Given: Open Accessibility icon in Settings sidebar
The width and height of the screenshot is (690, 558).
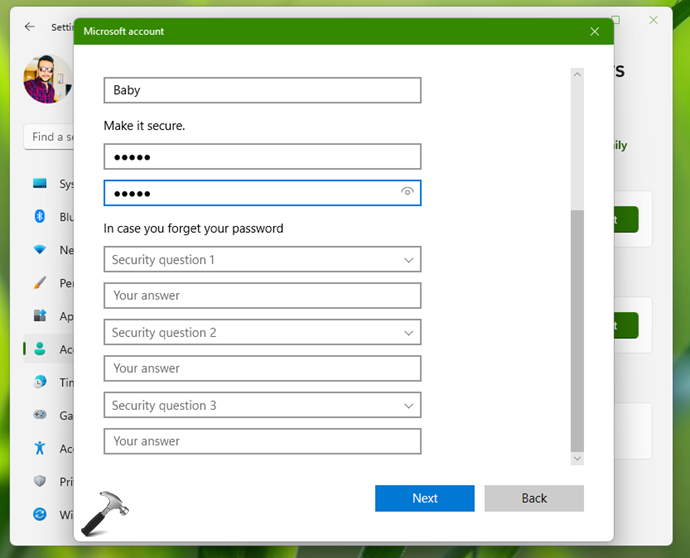Looking at the screenshot, I should point(40,448).
